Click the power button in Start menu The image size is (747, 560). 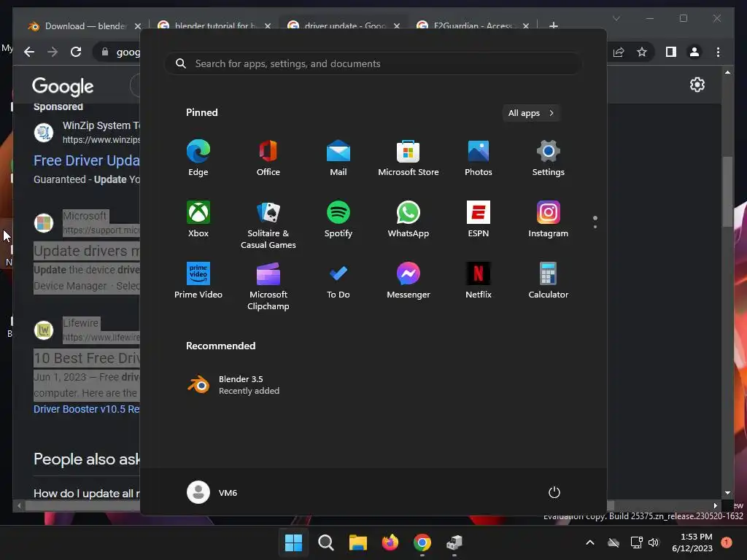tap(554, 492)
